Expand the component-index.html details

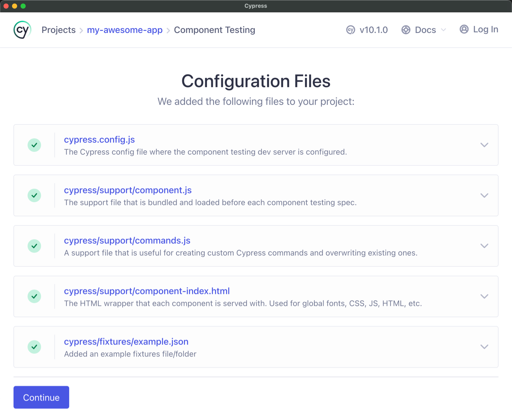pos(484,296)
